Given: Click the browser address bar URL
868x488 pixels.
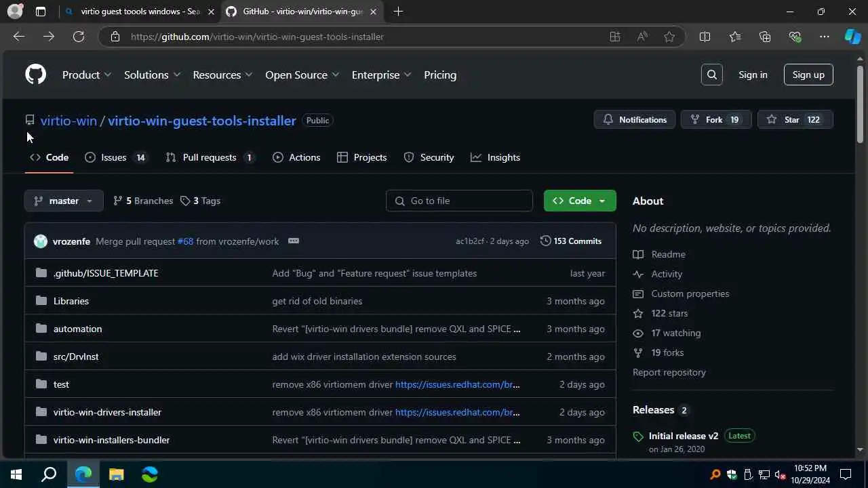Looking at the screenshot, I should (258, 37).
